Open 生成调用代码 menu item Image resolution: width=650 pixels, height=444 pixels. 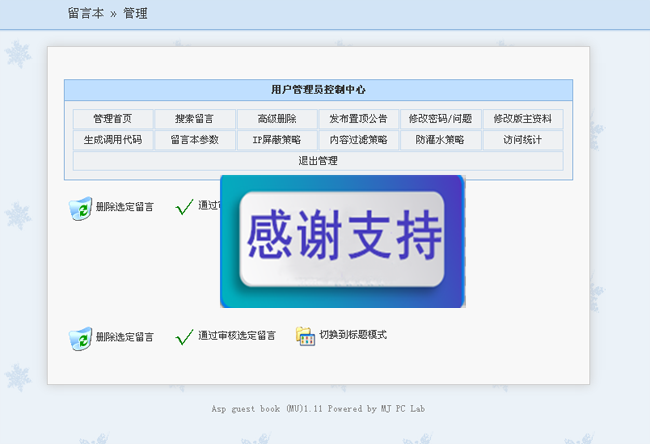tap(113, 140)
